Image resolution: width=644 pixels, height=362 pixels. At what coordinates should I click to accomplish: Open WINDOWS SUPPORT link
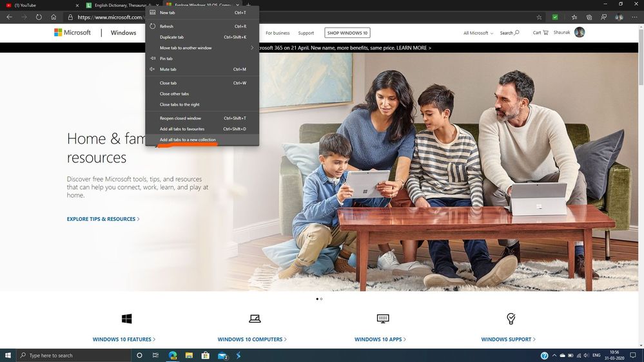click(x=509, y=339)
